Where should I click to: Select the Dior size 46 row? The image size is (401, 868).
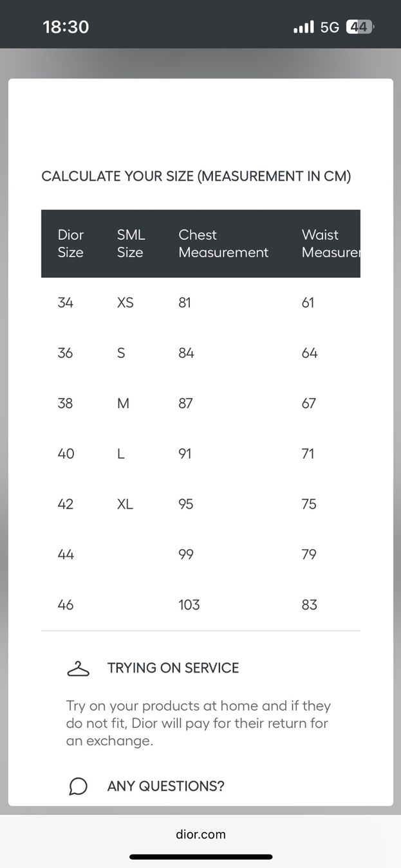(x=201, y=605)
